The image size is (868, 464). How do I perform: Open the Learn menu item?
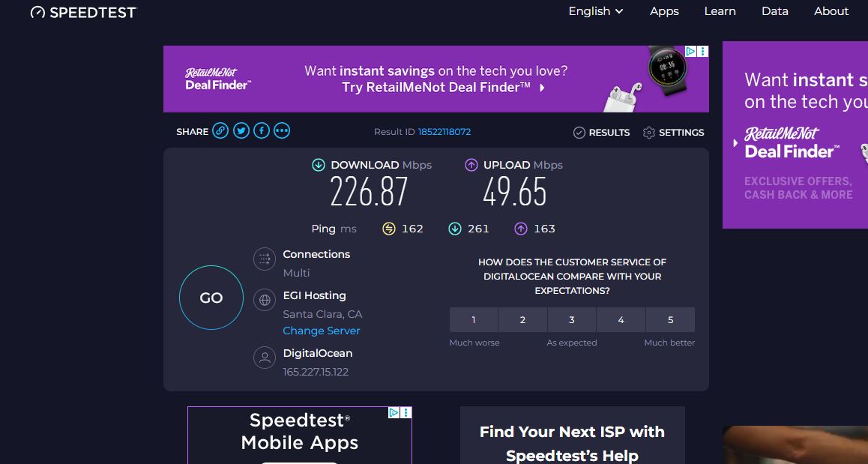(x=720, y=11)
